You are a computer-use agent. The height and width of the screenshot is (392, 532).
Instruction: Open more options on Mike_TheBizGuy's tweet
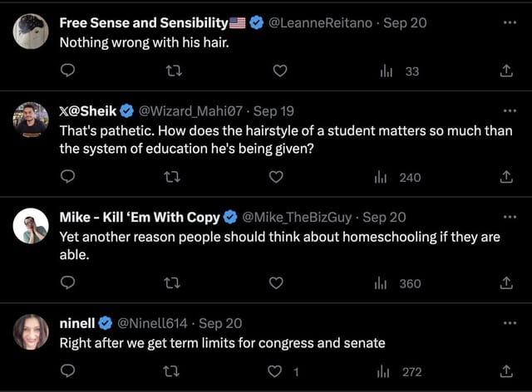[510, 217]
